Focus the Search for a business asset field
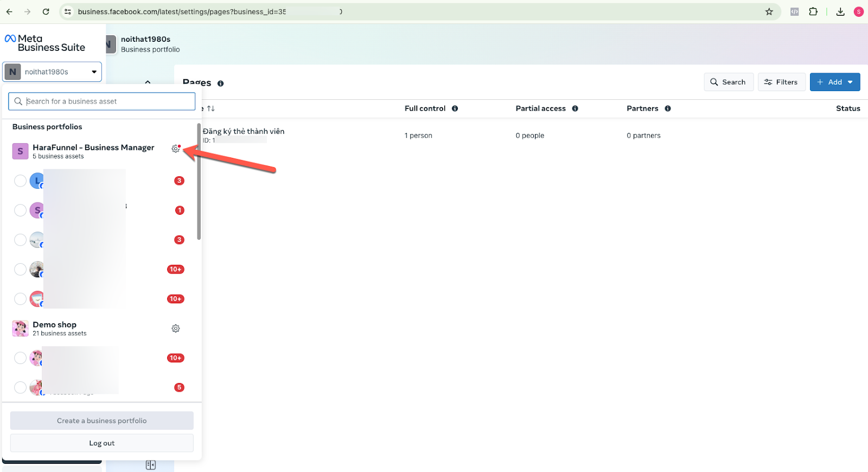The image size is (868, 472). (x=102, y=101)
